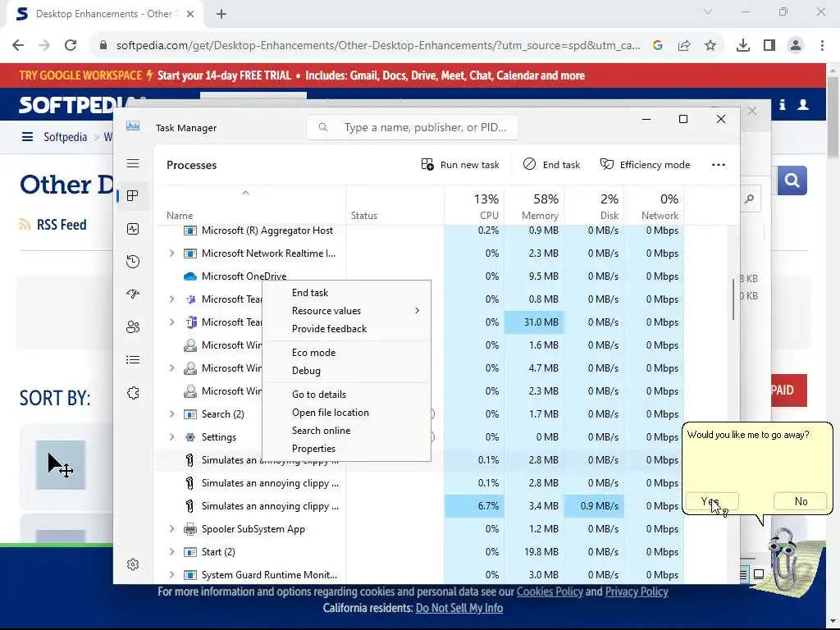Screen dimensions: 840x630
Task: Choose End task in context menu
Action: 347,293
